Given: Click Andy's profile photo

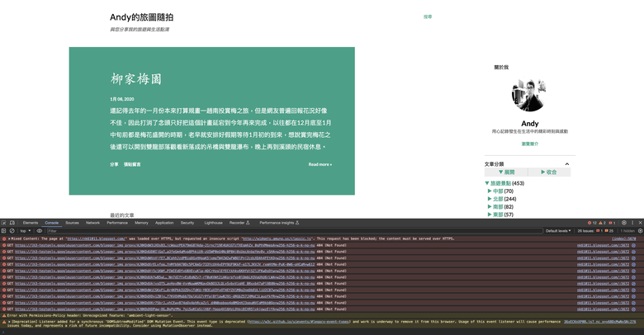Looking at the screenshot, I should 530,95.
